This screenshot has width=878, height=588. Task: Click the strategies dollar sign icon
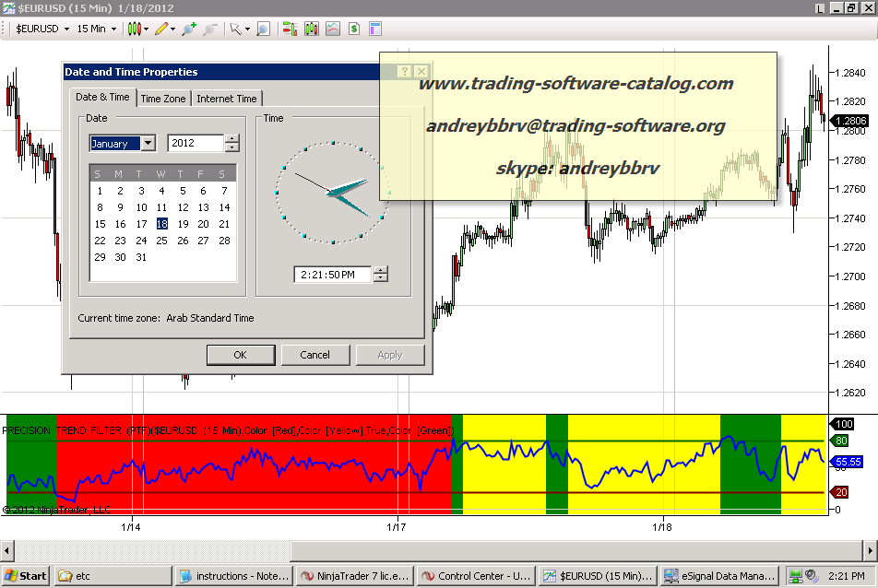click(x=354, y=29)
